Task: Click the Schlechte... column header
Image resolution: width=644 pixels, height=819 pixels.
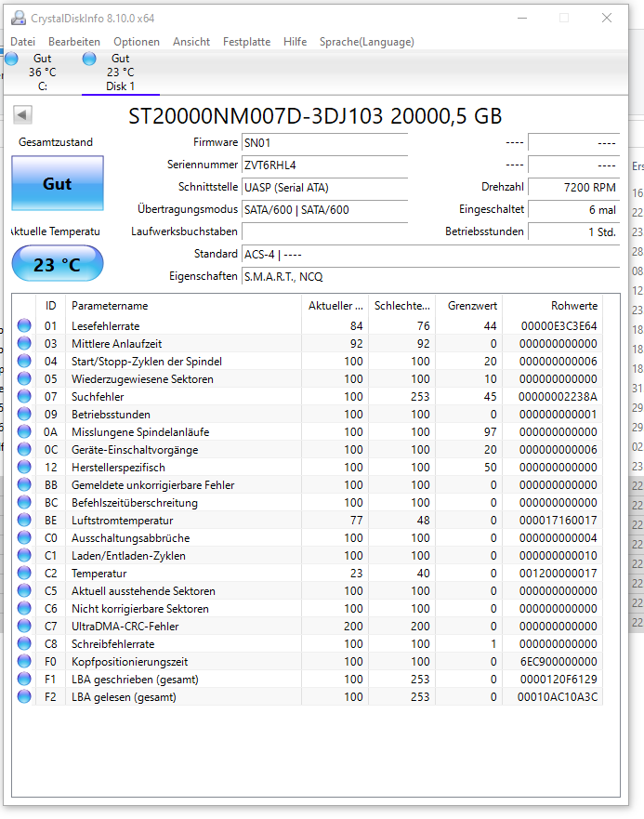Action: (401, 306)
